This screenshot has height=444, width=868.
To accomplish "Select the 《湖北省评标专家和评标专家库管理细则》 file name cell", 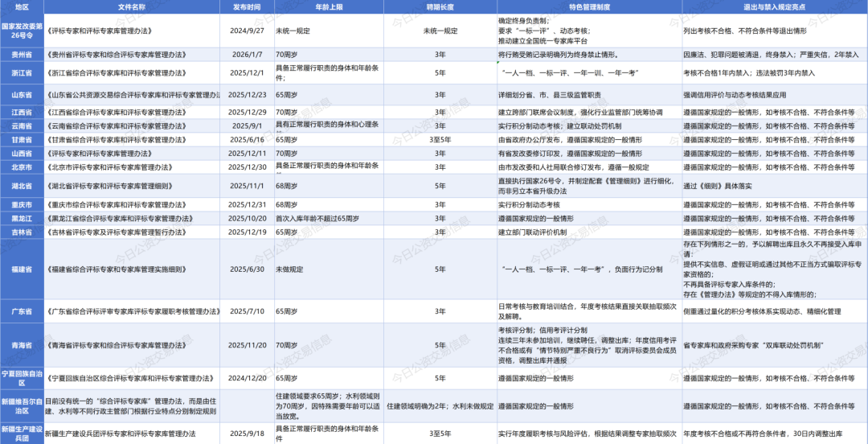I will (x=132, y=186).
